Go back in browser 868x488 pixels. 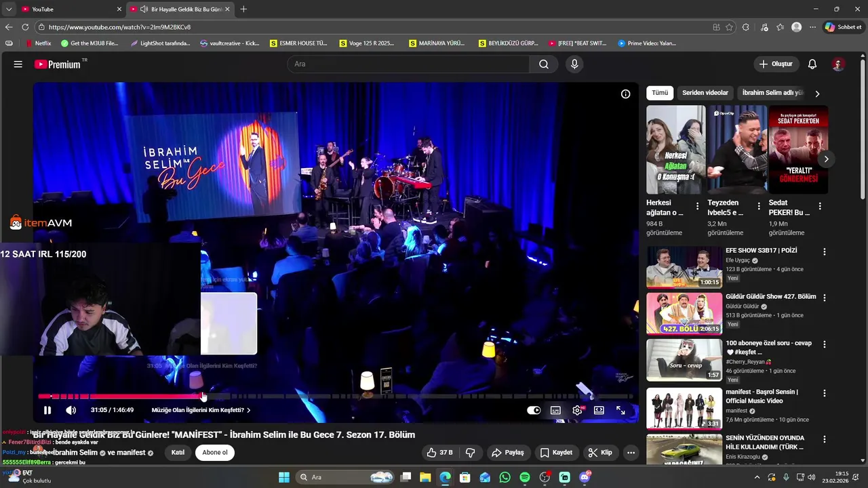(x=9, y=27)
